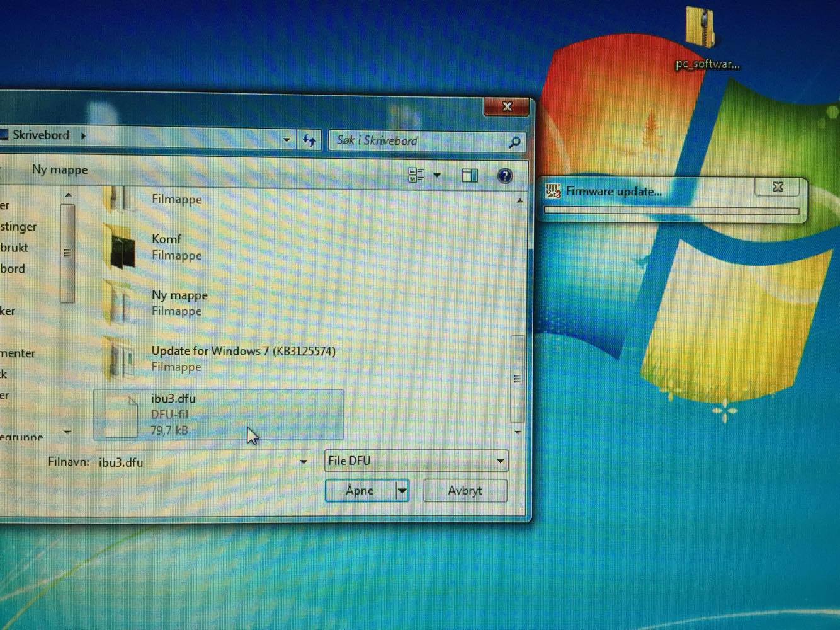Open the view options dropdown arrow
Viewport: 840px width, 630px height.
[x=437, y=175]
